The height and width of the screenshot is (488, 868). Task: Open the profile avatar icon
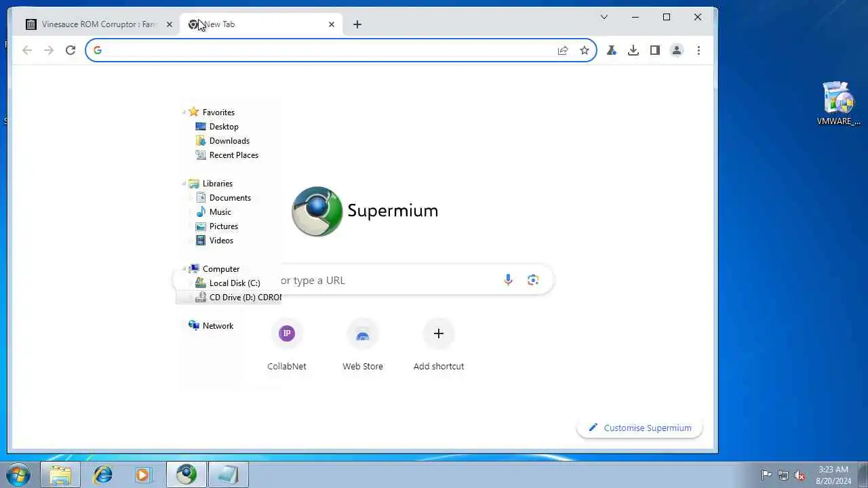677,50
